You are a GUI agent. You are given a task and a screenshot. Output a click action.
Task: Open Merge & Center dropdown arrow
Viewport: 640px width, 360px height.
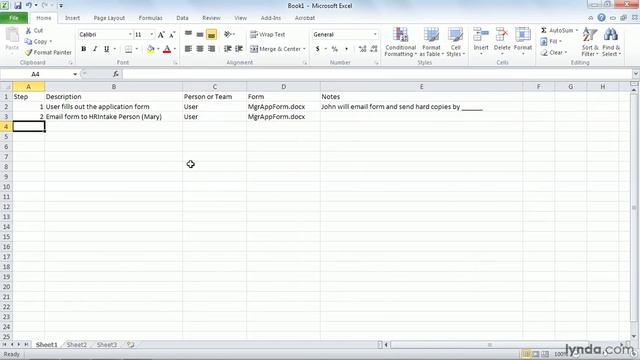click(304, 49)
